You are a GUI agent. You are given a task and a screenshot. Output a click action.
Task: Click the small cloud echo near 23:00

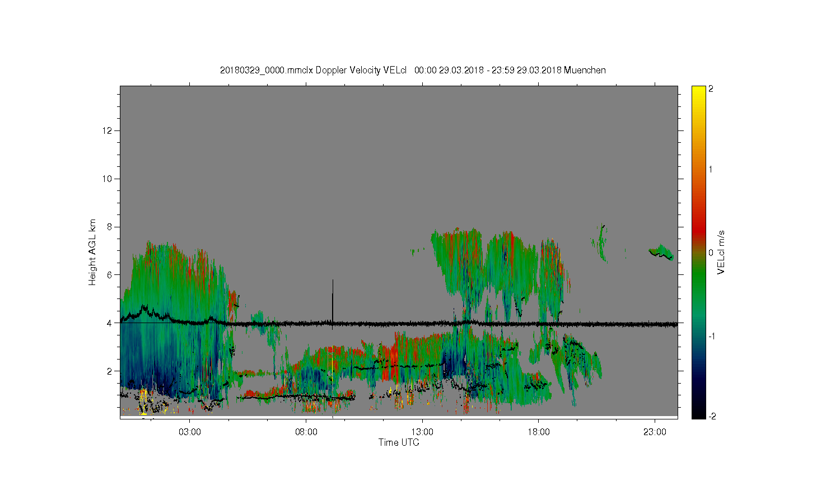[x=661, y=252]
